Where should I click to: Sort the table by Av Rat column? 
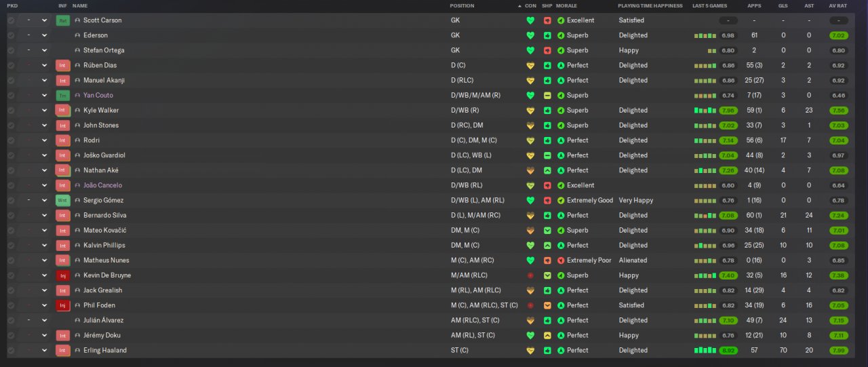tap(838, 5)
